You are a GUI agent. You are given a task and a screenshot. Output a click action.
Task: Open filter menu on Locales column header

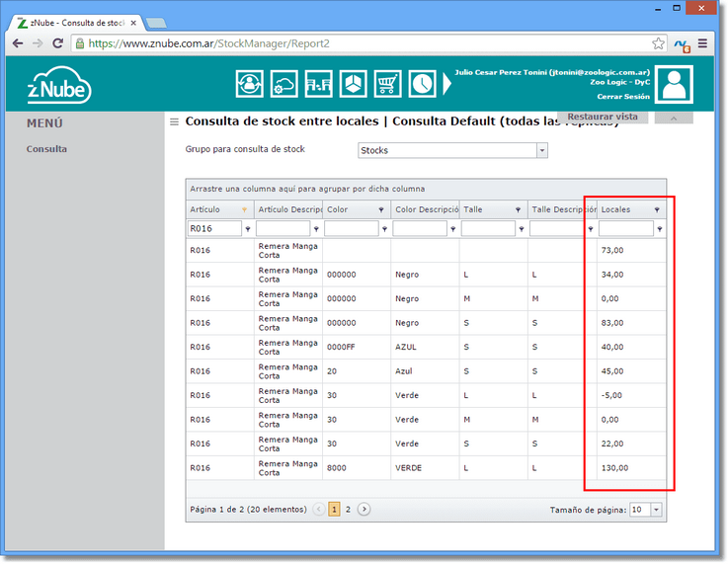pos(657,209)
